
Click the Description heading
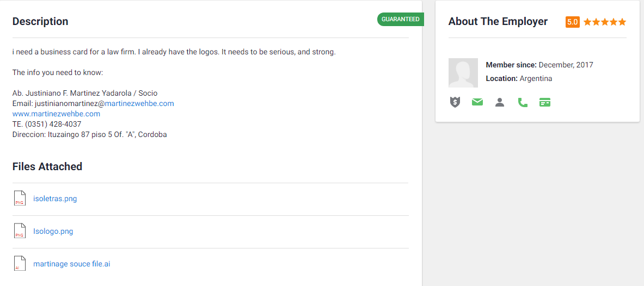click(40, 22)
